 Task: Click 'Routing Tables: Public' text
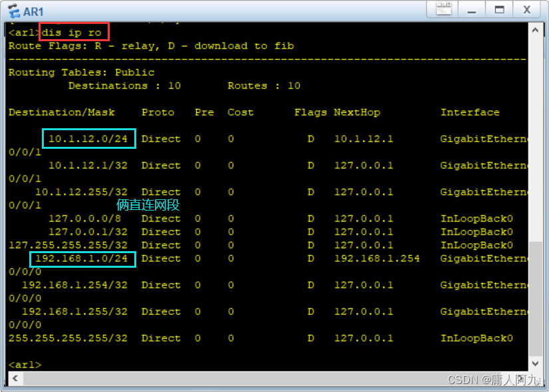tap(81, 72)
